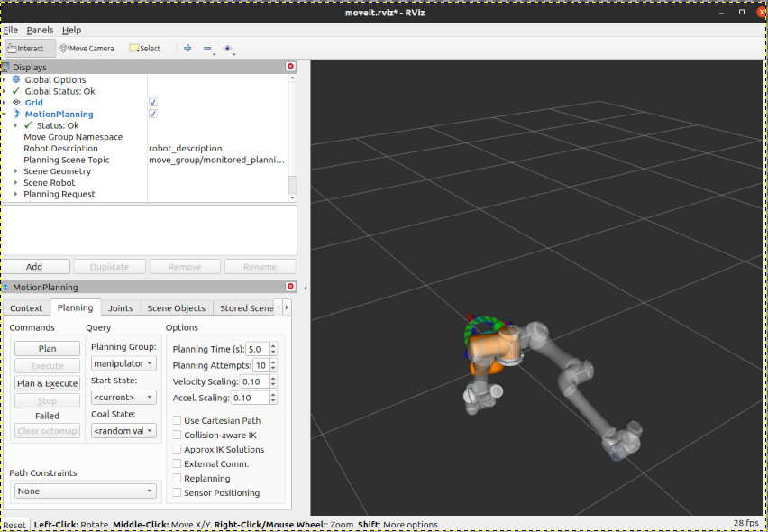The width and height of the screenshot is (768, 532).
Task: Toggle the Grid display checkbox
Action: pos(153,103)
